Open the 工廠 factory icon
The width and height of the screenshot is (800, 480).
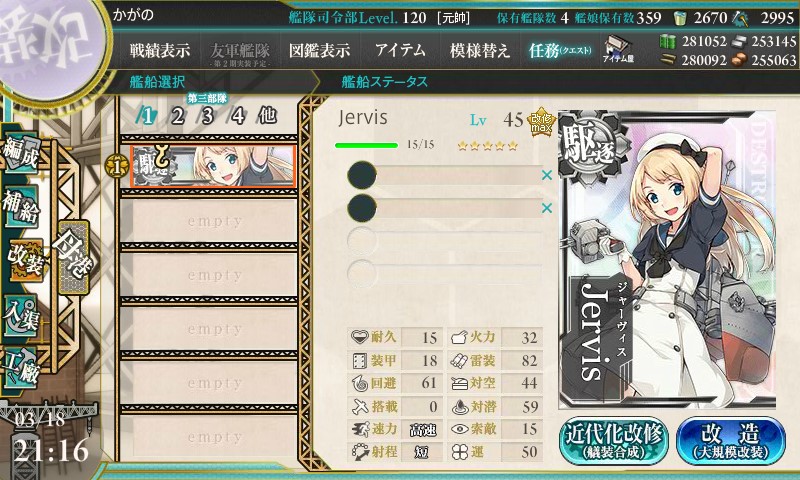click(21, 368)
